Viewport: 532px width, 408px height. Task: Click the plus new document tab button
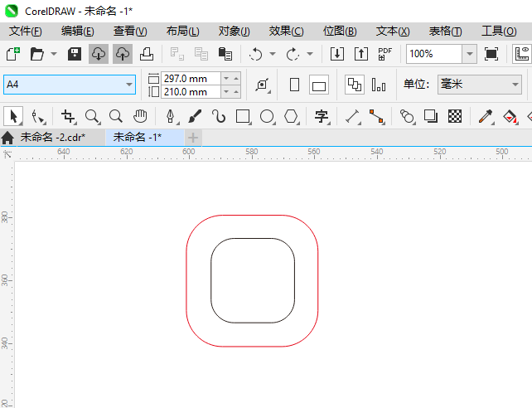tap(193, 138)
